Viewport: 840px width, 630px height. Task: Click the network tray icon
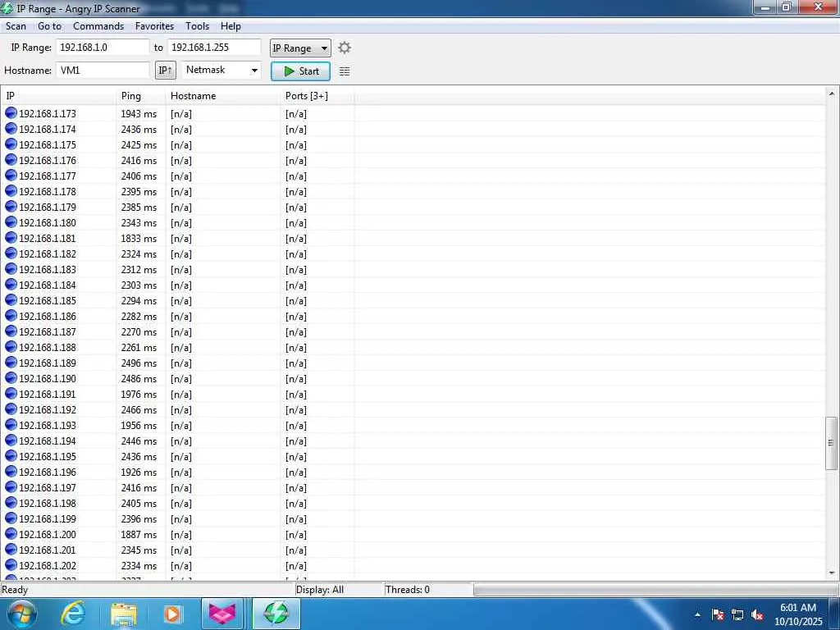[737, 614]
